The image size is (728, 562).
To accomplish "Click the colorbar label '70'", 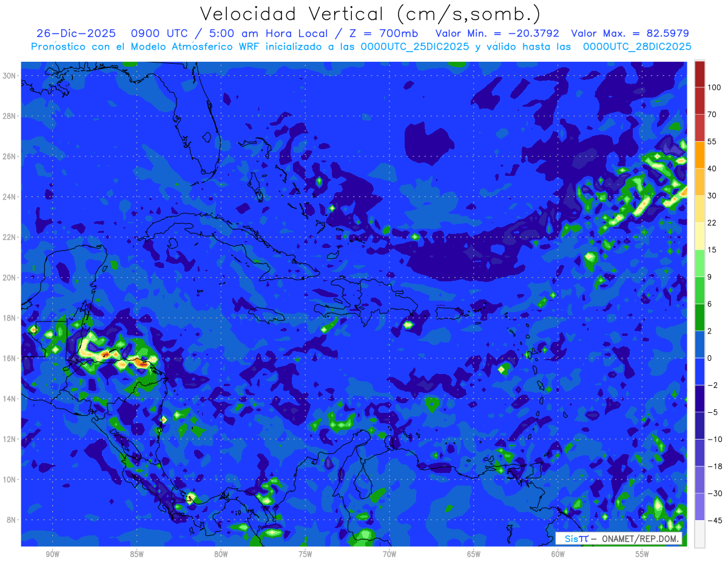I will [712, 115].
